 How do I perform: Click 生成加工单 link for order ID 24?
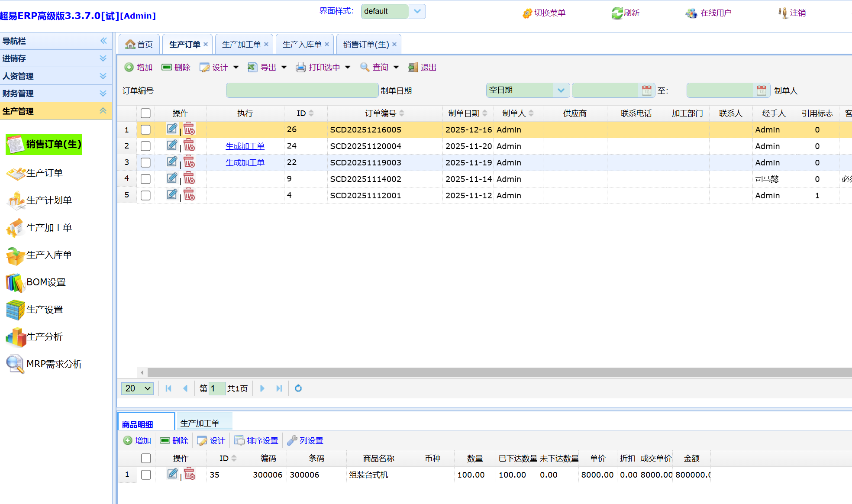(x=245, y=146)
